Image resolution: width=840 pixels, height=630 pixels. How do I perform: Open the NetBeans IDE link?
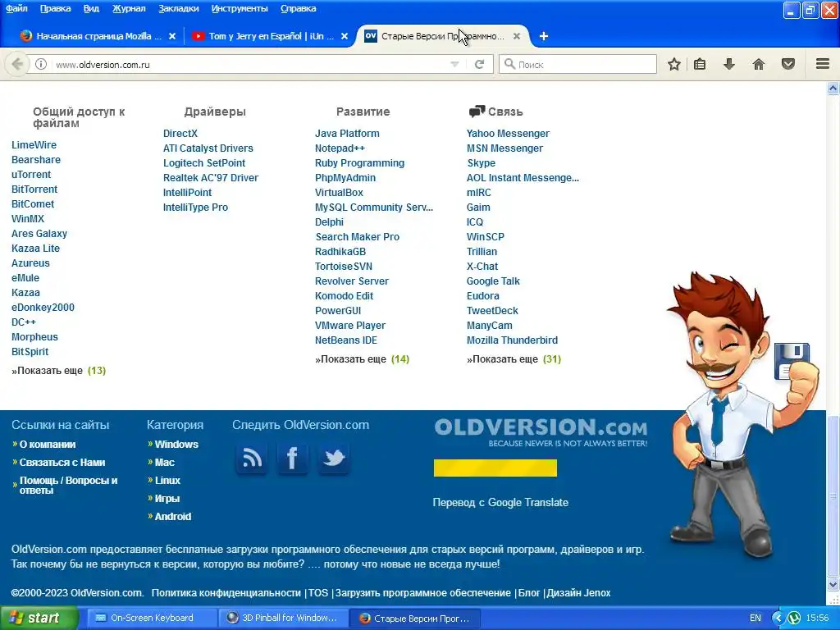[346, 340]
